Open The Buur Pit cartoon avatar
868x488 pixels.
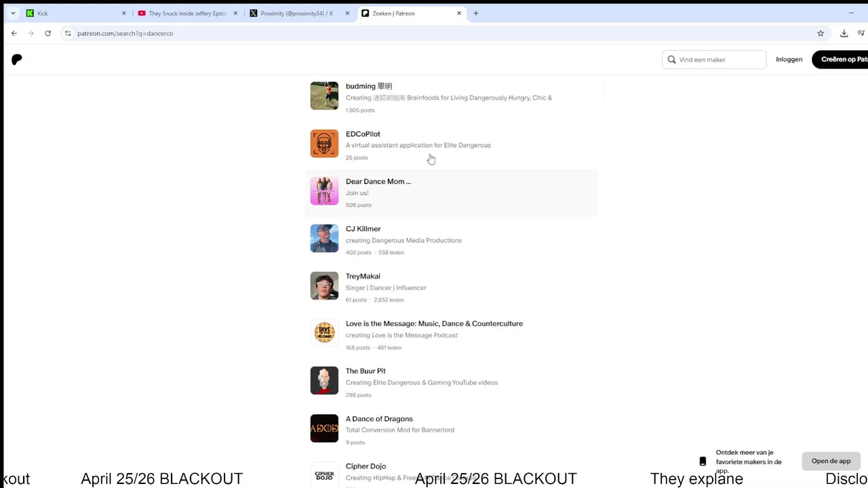pyautogui.click(x=324, y=380)
